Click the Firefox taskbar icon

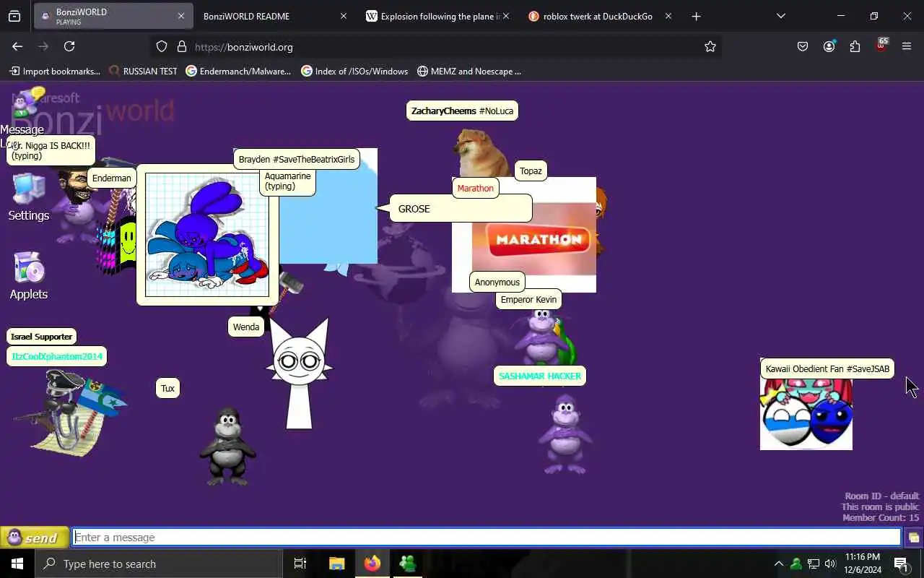point(372,564)
